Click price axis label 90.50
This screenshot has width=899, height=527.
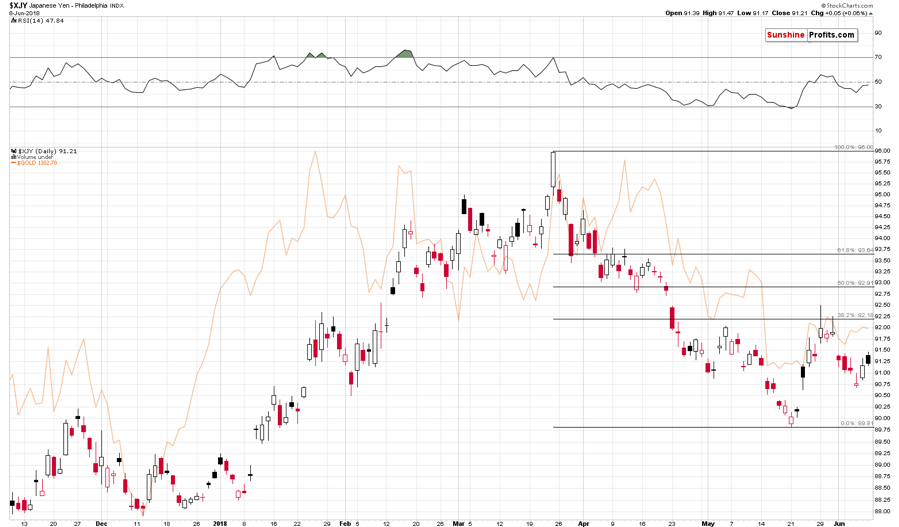(x=882, y=395)
